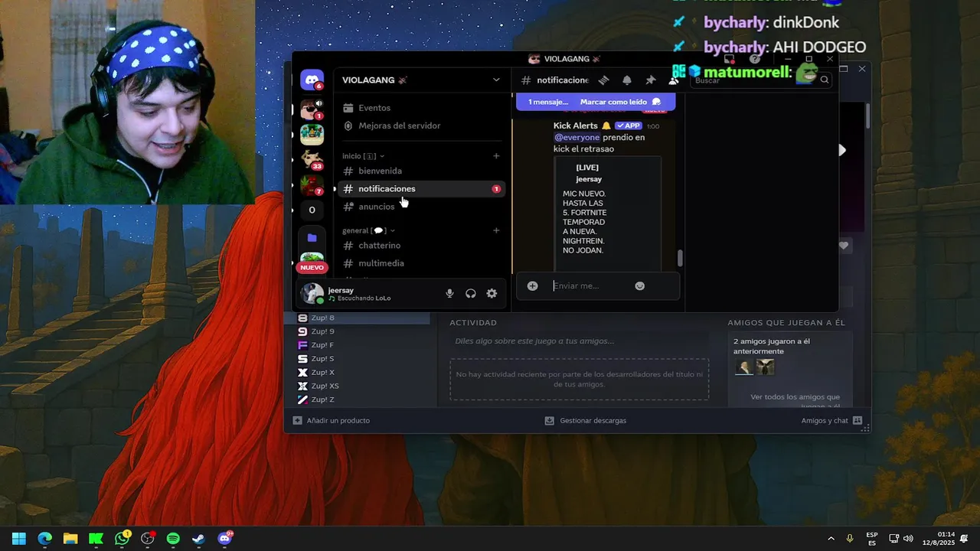This screenshot has width=980, height=551.
Task: Click jeersay user avatar in panel
Action: click(x=312, y=293)
